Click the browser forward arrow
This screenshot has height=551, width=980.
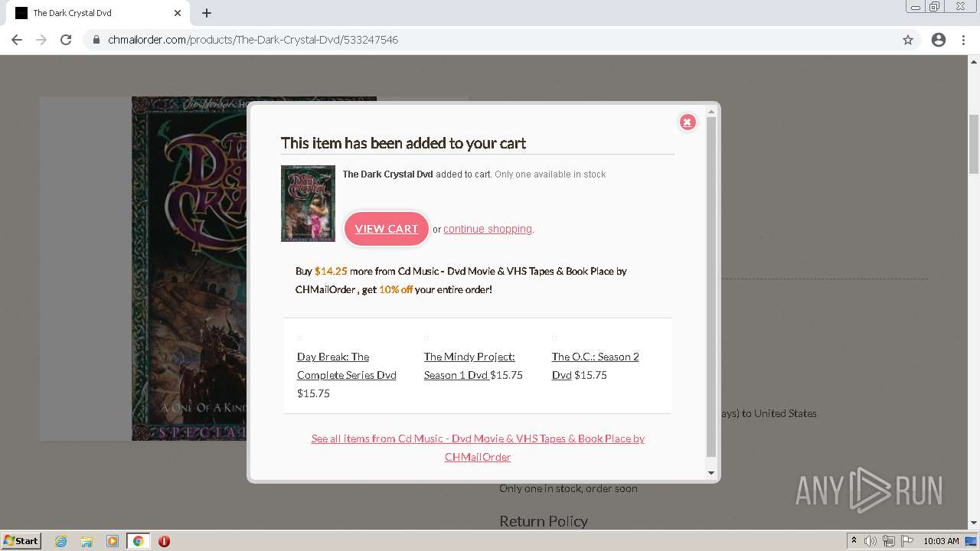click(x=41, y=40)
